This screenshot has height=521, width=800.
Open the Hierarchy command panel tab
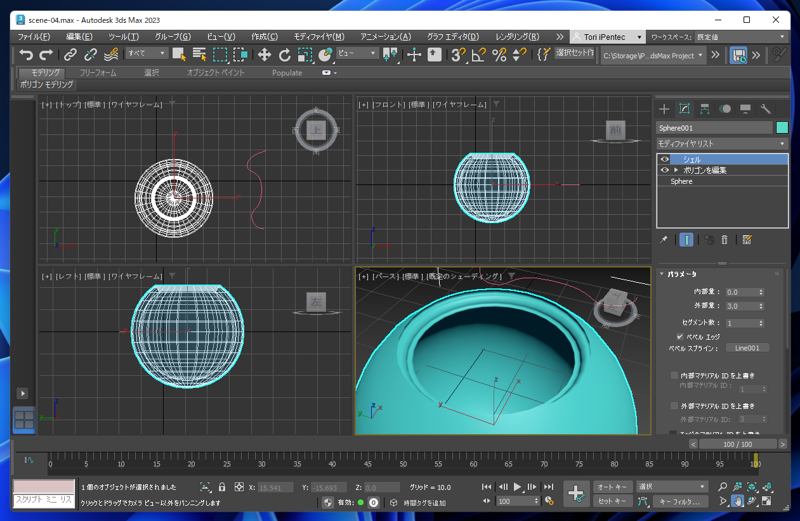tap(705, 109)
